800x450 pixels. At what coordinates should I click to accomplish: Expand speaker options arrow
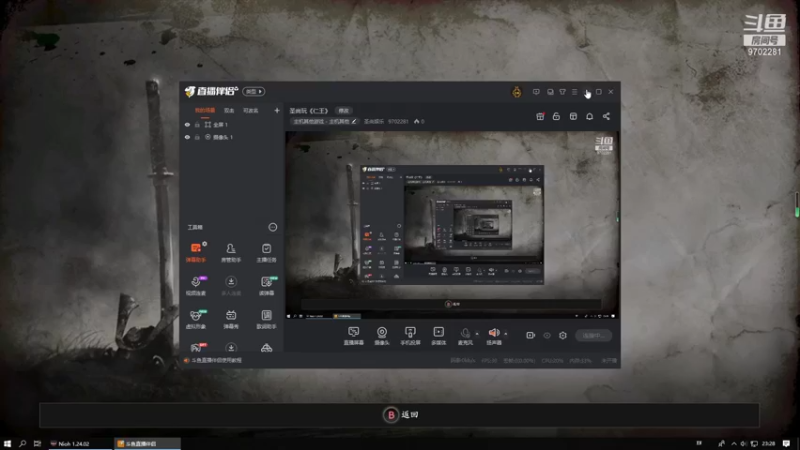pyautogui.click(x=506, y=334)
